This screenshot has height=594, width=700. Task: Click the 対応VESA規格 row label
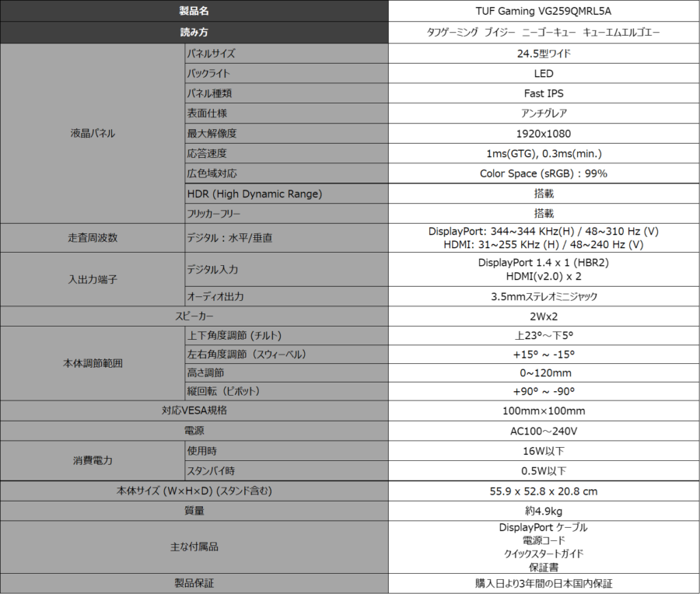194,410
